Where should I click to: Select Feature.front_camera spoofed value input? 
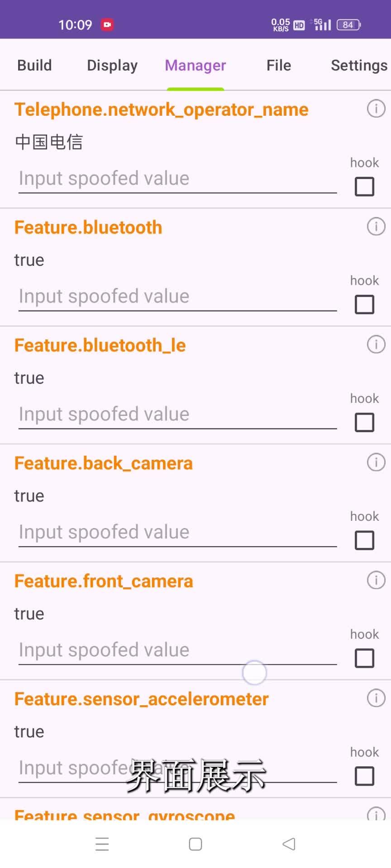tap(177, 650)
